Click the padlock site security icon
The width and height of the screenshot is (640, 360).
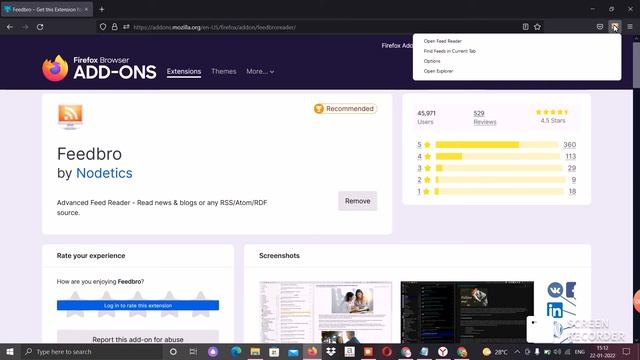[115, 27]
